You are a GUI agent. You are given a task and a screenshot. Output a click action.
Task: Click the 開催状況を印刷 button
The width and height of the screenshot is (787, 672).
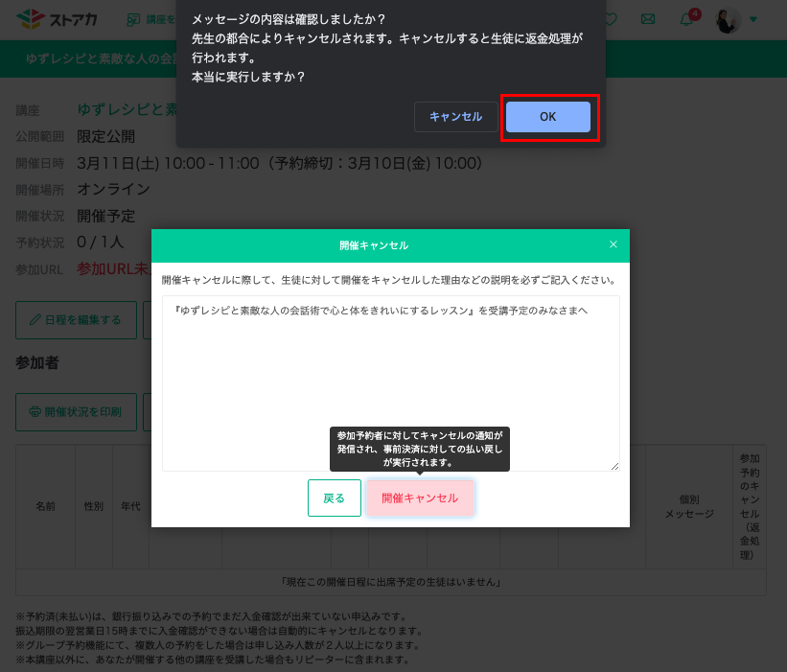[x=77, y=412]
